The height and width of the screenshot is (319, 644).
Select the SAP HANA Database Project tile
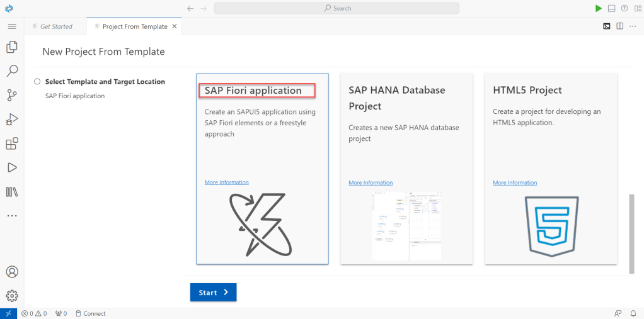[406, 169]
